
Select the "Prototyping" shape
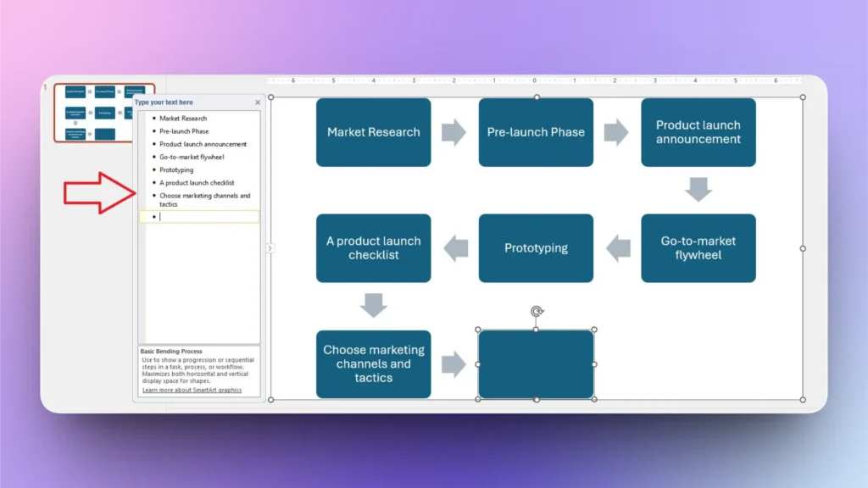coord(536,247)
